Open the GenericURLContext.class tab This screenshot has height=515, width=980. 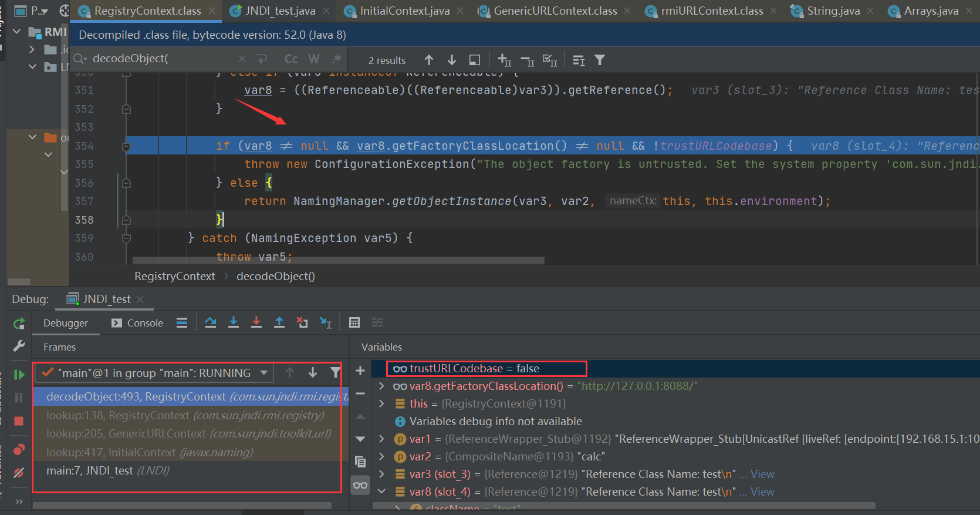555,11
